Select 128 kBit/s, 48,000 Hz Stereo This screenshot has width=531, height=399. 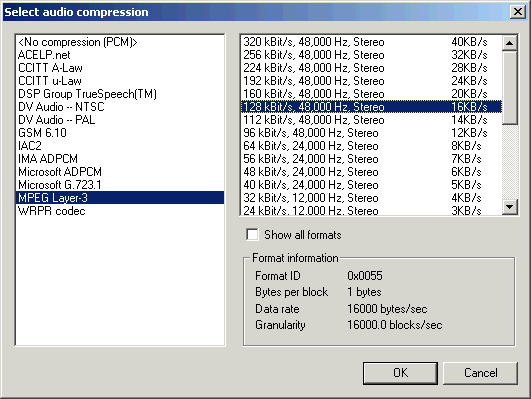point(371,107)
